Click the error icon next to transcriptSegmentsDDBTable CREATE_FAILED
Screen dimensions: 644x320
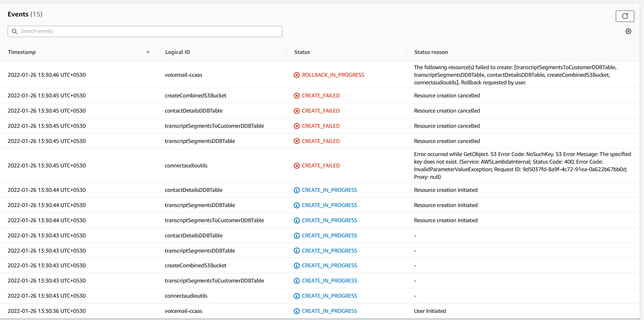tap(296, 141)
